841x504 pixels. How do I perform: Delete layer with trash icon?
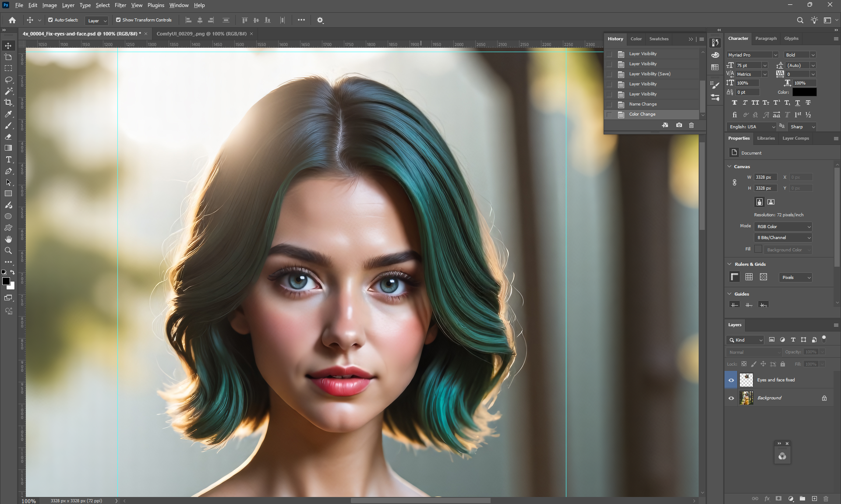pyautogui.click(x=826, y=498)
